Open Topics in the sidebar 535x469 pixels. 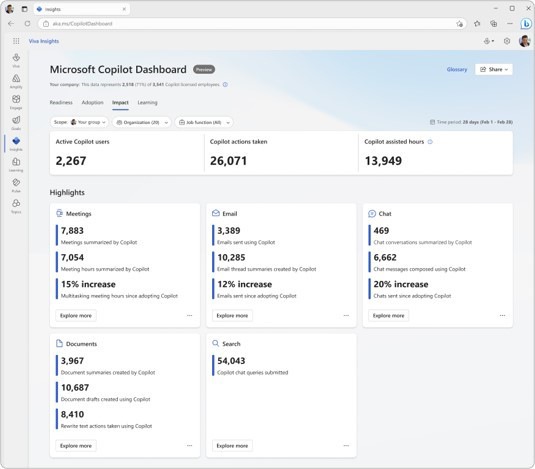point(16,206)
